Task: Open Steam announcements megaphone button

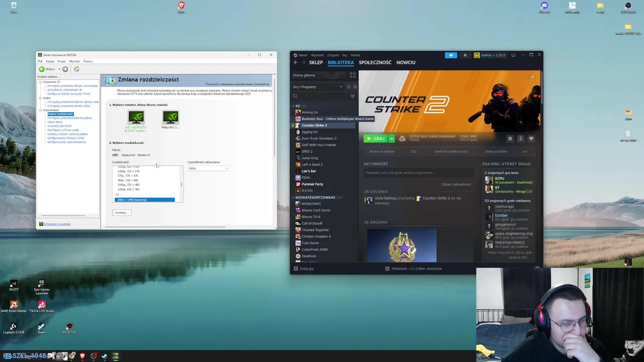Action: point(451,55)
